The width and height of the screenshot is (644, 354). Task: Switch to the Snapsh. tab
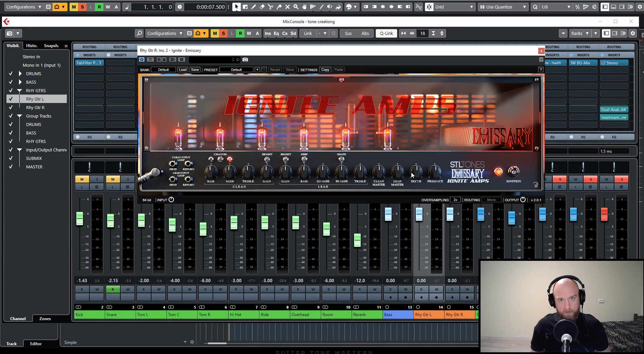pyautogui.click(x=51, y=46)
